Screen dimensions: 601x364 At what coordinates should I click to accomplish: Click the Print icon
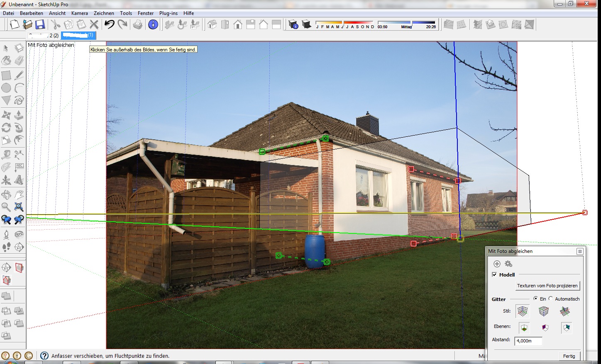138,24
